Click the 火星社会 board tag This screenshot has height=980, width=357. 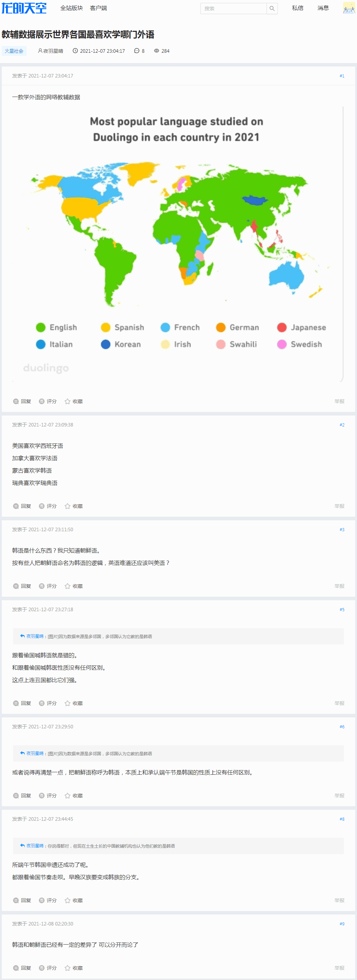tap(14, 51)
